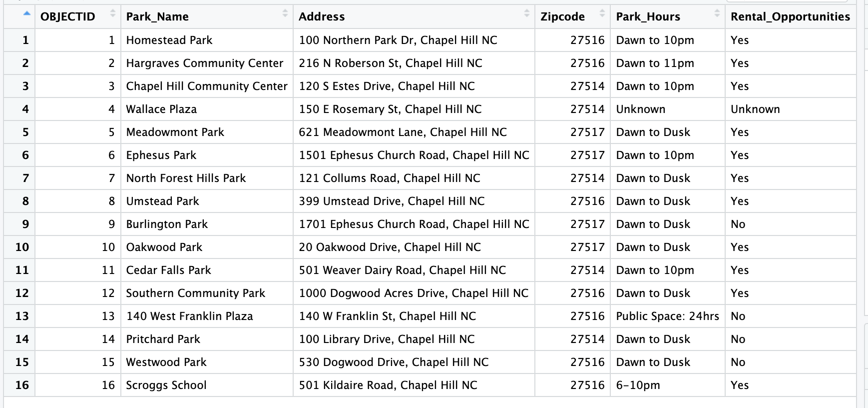Click the sort arrows beside OBJECTID
Image resolution: width=868 pixels, height=408 pixels.
pyautogui.click(x=112, y=13)
